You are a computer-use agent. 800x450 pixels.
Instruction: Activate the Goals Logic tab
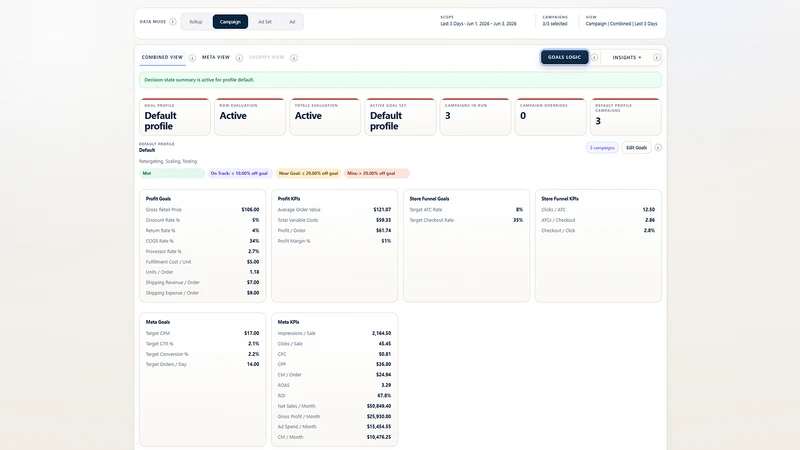coord(564,57)
